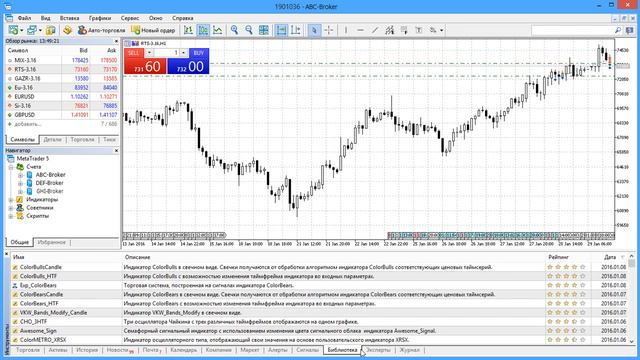
Task: Collapse the Счета tree node
Action: [11, 167]
